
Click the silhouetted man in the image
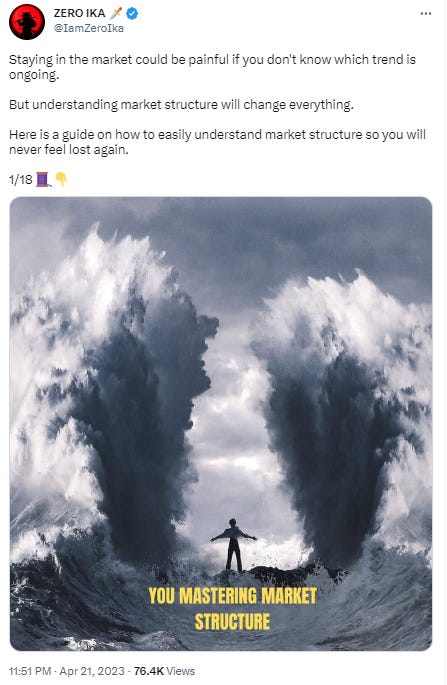coord(233,545)
